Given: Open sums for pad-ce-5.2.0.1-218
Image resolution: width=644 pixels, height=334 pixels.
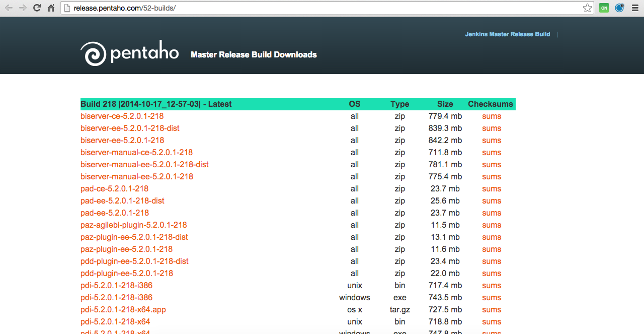Looking at the screenshot, I should [492, 189].
